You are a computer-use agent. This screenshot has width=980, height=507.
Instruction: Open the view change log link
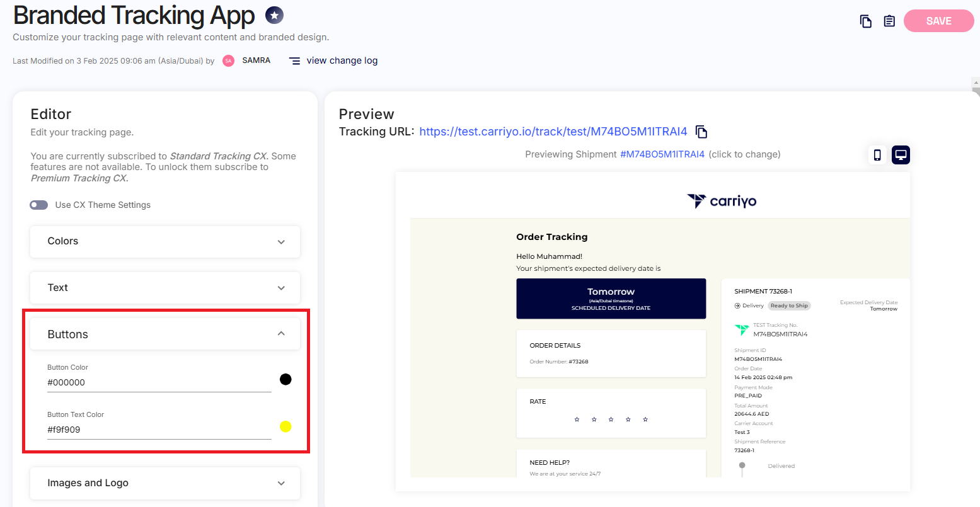(x=342, y=61)
